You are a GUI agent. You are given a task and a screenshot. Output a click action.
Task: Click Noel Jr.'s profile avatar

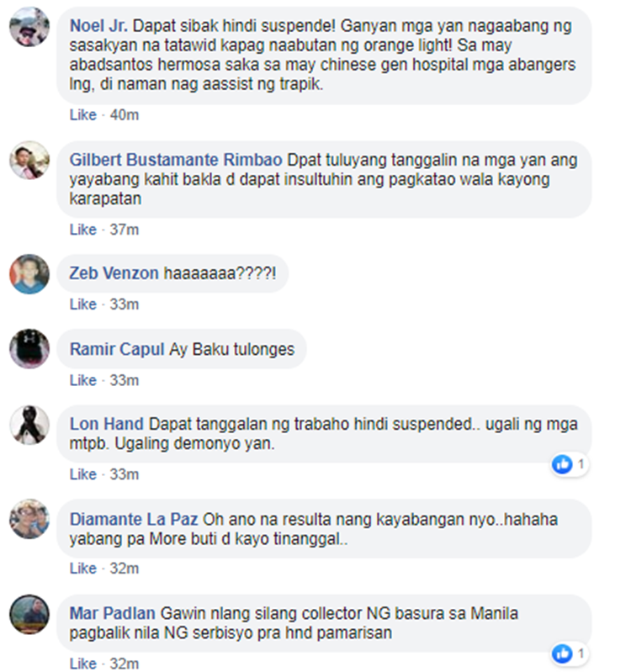coord(29,27)
